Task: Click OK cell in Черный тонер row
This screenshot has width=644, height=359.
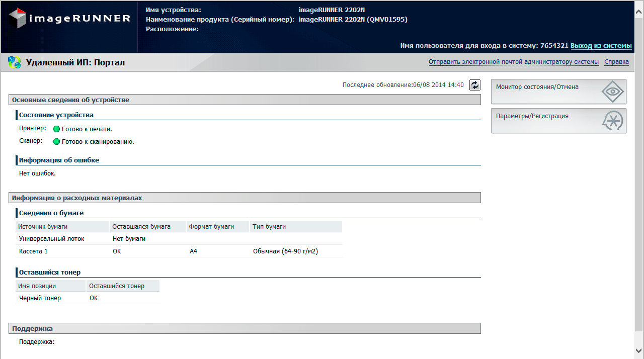Action: pos(94,298)
